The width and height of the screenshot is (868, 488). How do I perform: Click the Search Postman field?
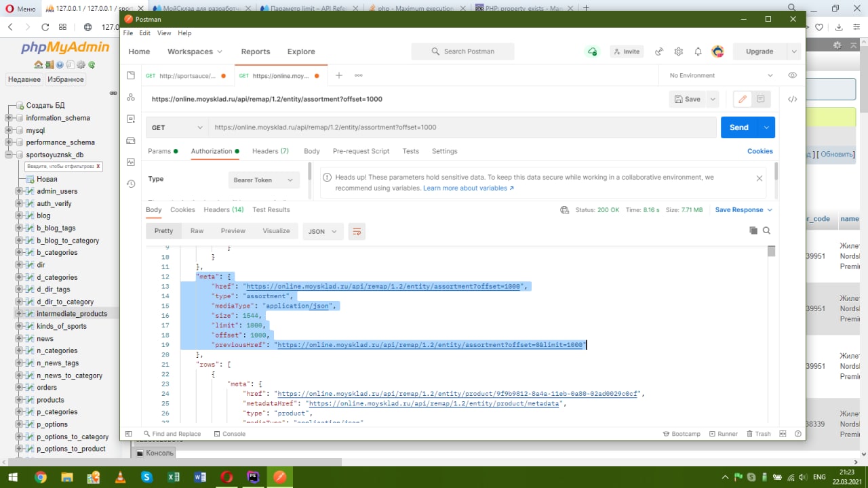462,52
